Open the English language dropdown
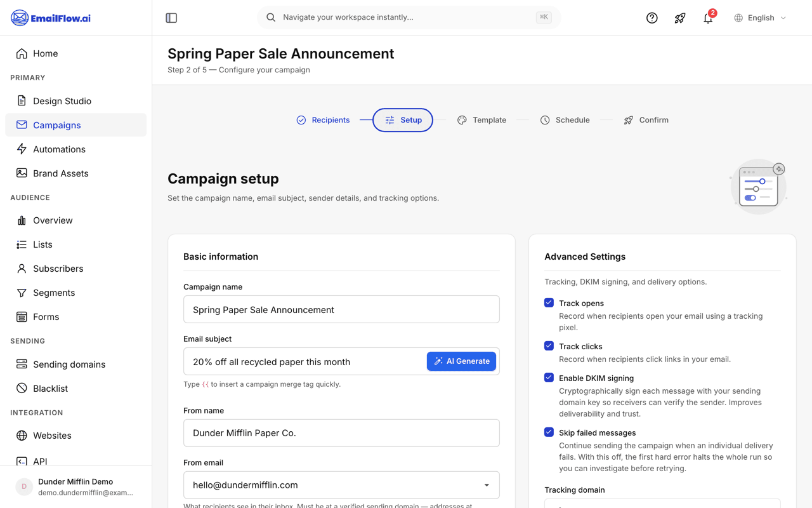 760,18
